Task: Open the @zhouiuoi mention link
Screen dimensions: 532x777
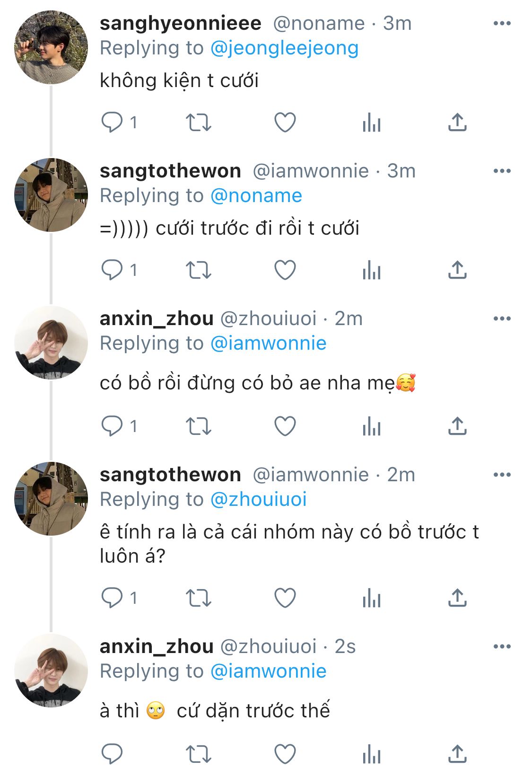Action: tap(259, 500)
